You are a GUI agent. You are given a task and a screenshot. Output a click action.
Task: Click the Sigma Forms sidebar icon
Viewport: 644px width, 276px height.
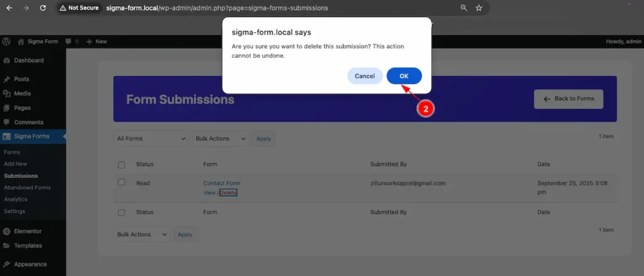pos(6,136)
